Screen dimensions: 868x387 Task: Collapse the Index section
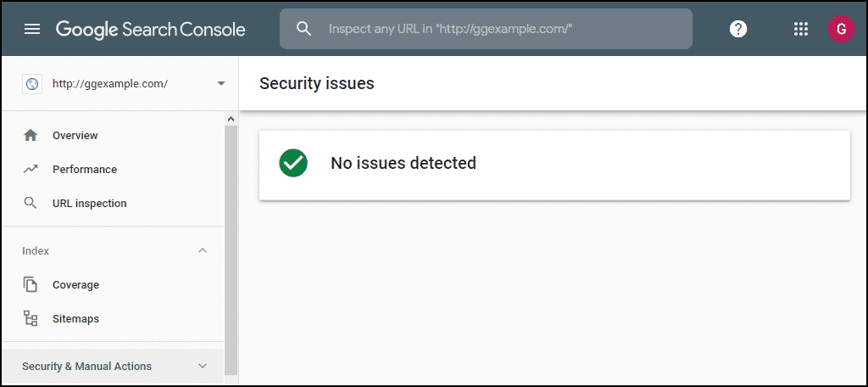(203, 250)
